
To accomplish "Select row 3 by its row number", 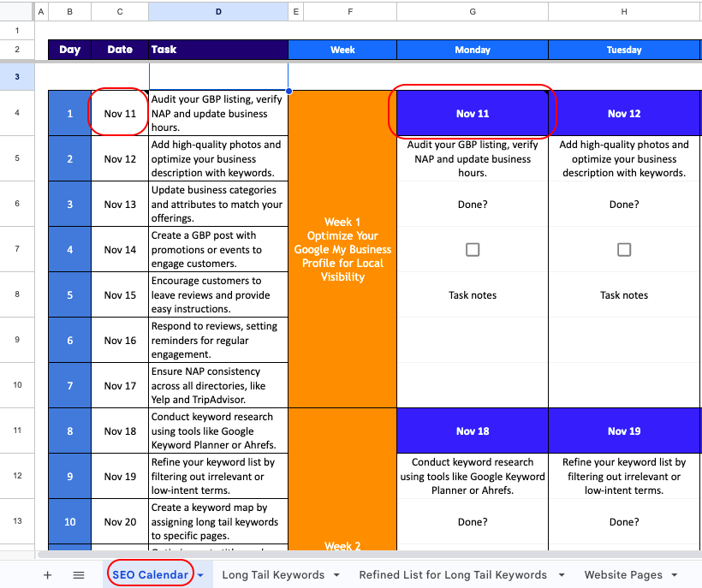I will point(17,76).
